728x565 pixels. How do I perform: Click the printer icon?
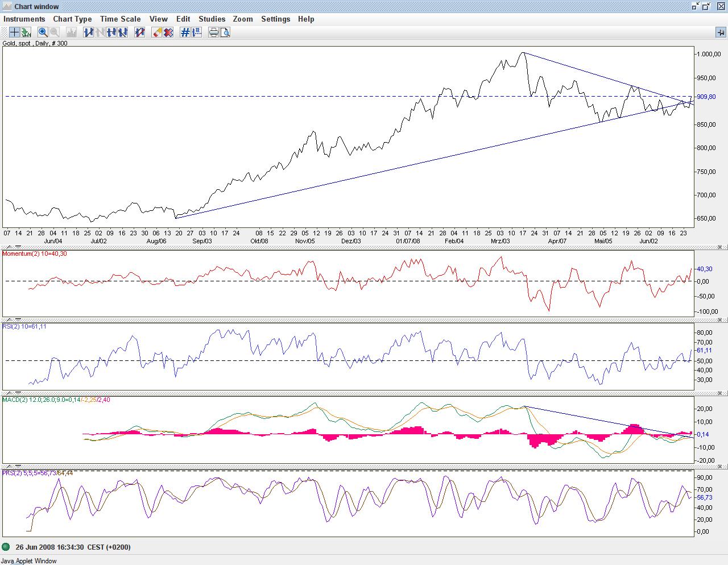pos(213,32)
